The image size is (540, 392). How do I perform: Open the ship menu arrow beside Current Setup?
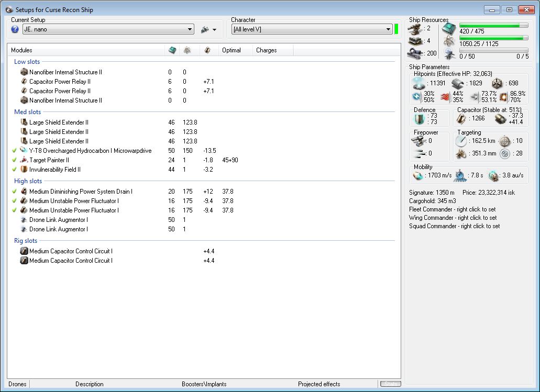click(214, 30)
